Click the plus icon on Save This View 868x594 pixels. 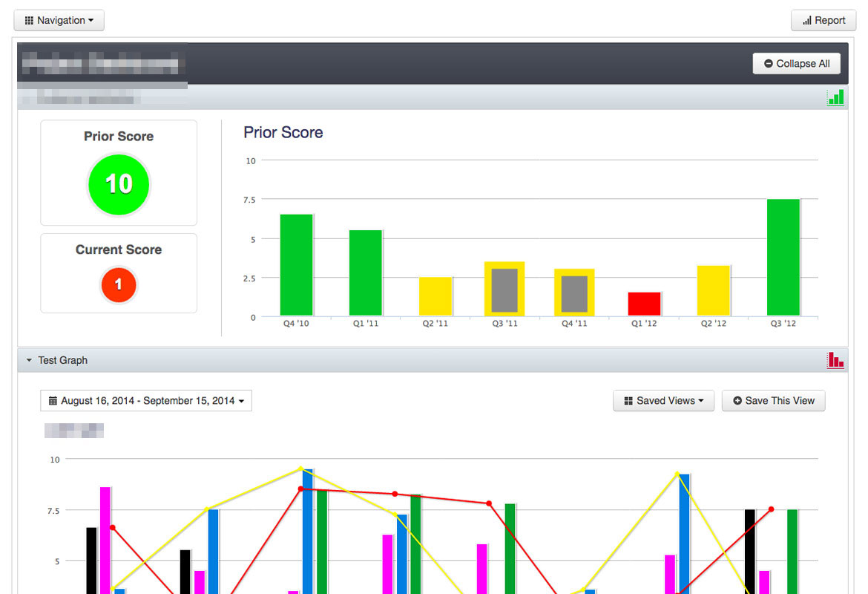click(x=737, y=401)
